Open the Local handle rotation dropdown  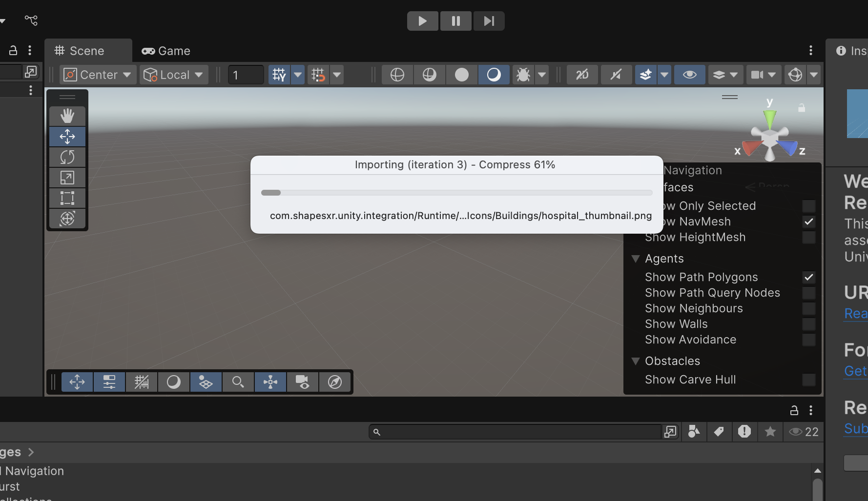(x=174, y=75)
